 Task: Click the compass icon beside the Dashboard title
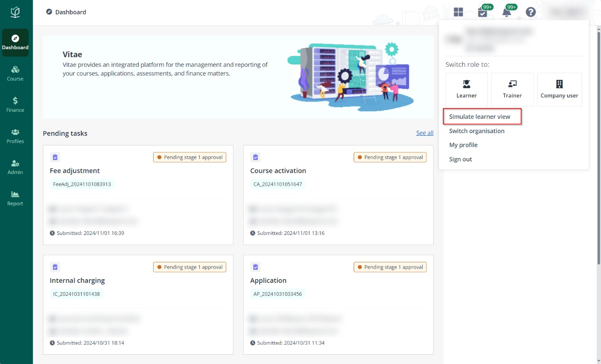point(49,12)
